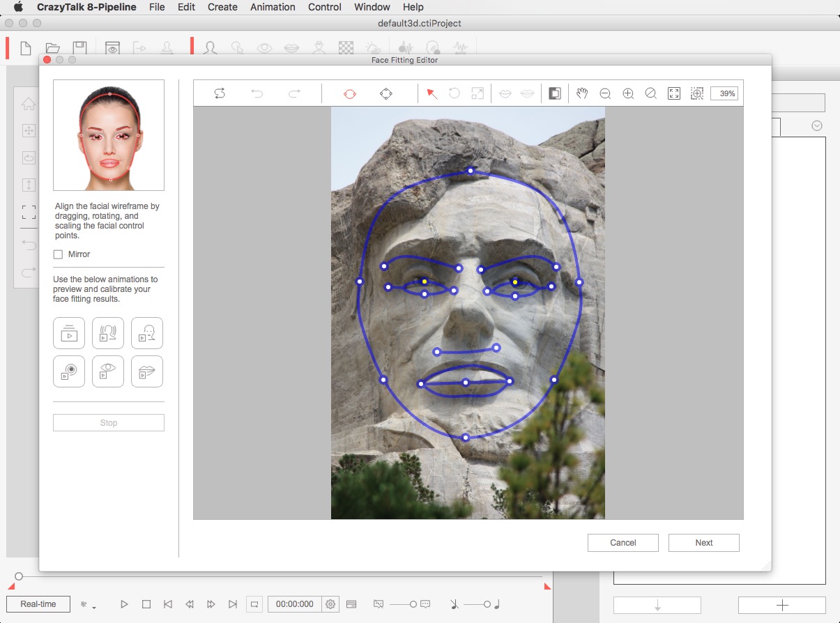Jump to the start frame

pos(167,604)
